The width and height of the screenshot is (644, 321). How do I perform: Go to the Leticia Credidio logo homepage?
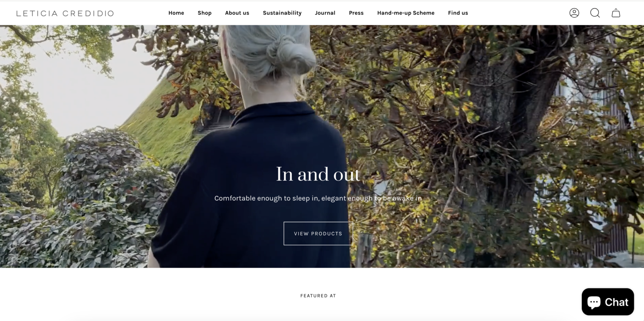(65, 13)
